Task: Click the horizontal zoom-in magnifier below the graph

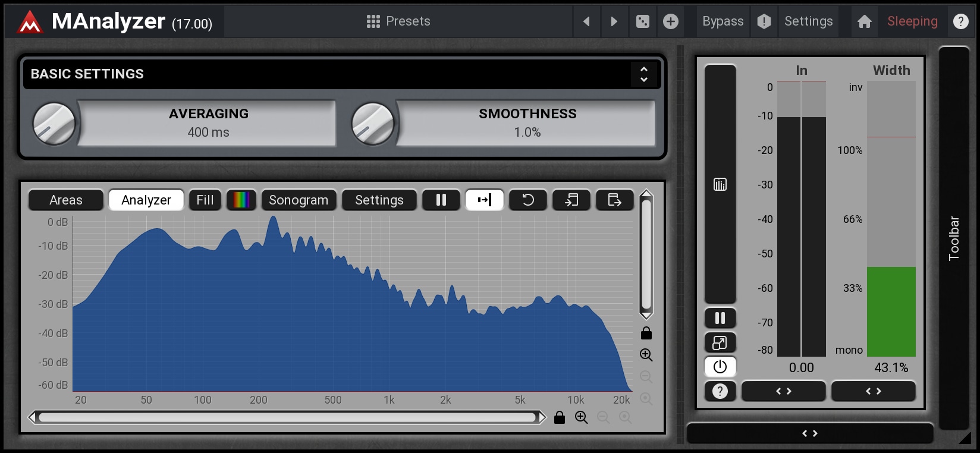Action: pos(581,417)
